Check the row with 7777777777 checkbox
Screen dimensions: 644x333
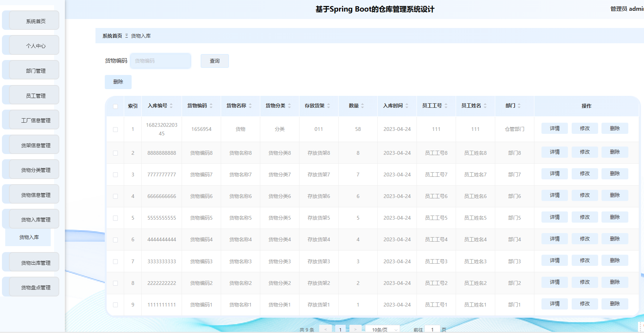click(116, 175)
